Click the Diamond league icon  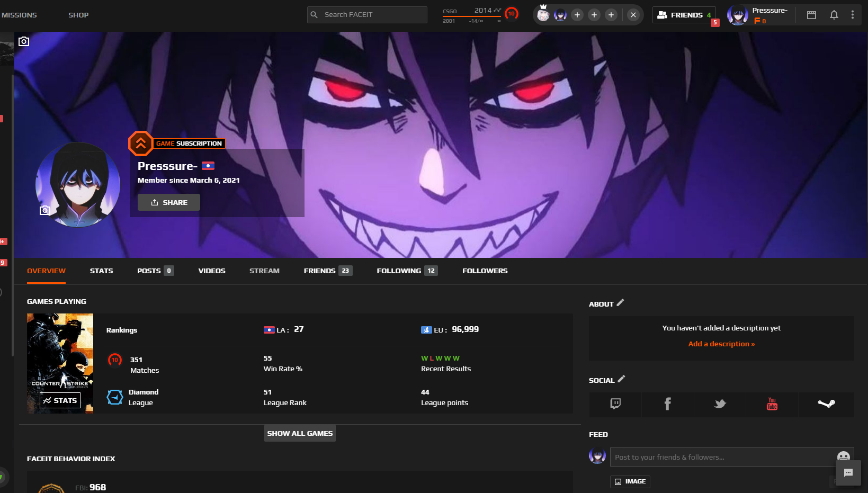coord(115,397)
